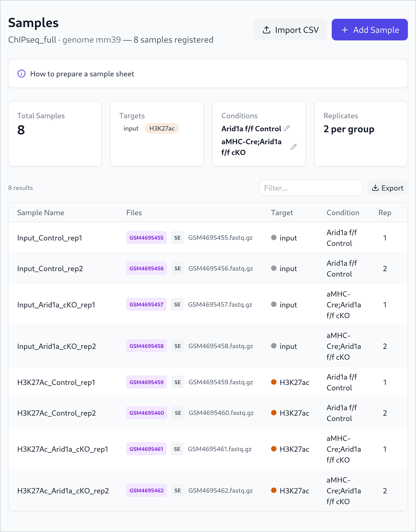This screenshot has height=532, width=416.
Task: Select the H3K27ac target chip
Action: pos(162,128)
